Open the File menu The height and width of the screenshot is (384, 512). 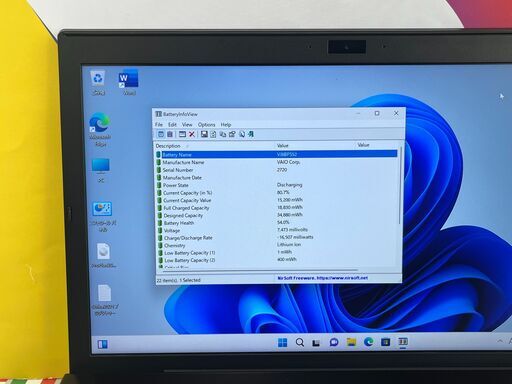coord(159,124)
